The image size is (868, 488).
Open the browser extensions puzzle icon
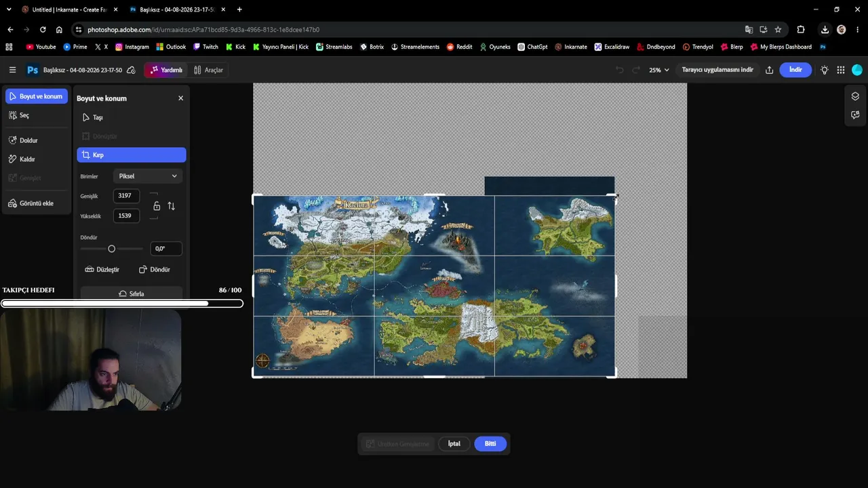coord(801,30)
